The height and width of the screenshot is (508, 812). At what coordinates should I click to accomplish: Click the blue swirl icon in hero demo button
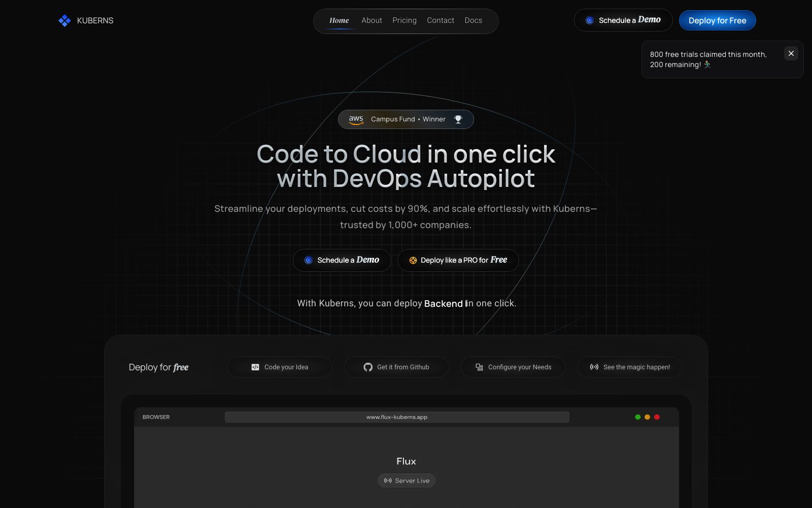pos(309,260)
